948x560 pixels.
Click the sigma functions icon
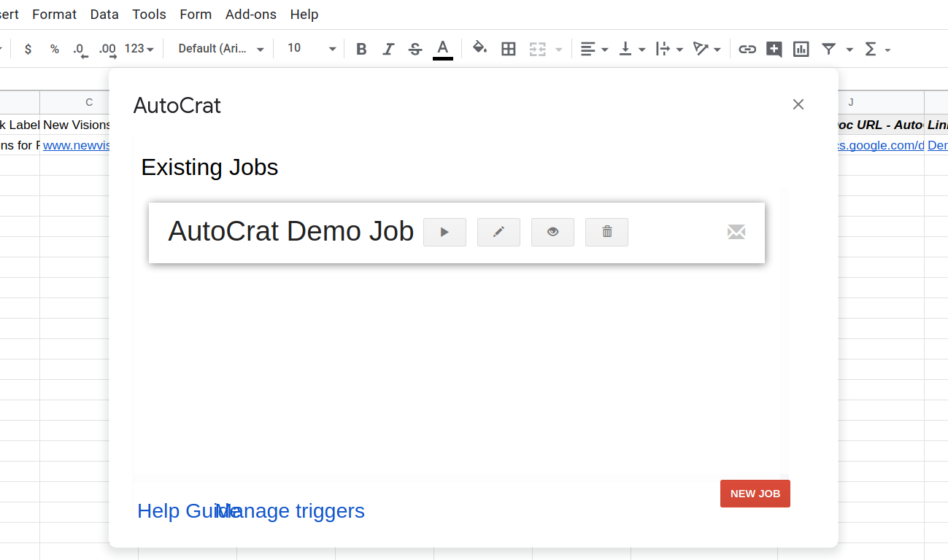(870, 49)
